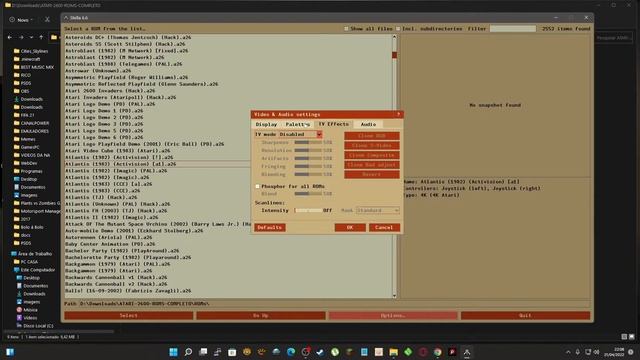This screenshot has height=360, width=640.
Task: Select Área de Trabalho in sidebar
Action: coord(31,253)
